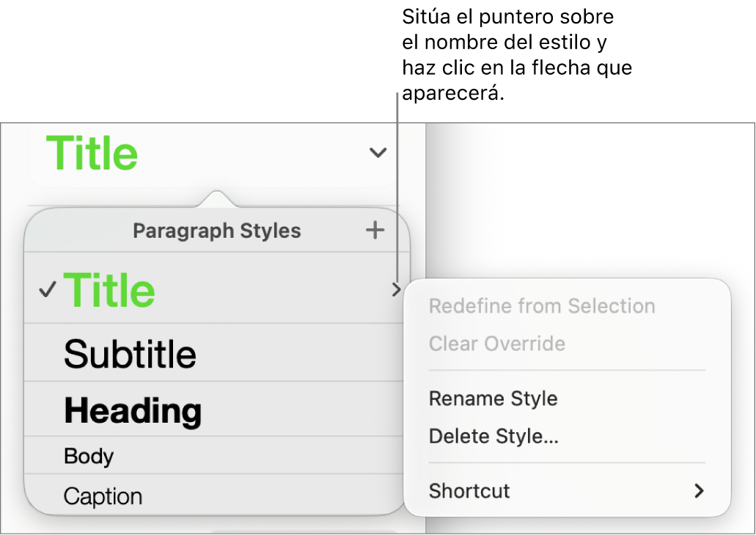Click the Paragraph Styles header label
This screenshot has height=535, width=756.
216,231
